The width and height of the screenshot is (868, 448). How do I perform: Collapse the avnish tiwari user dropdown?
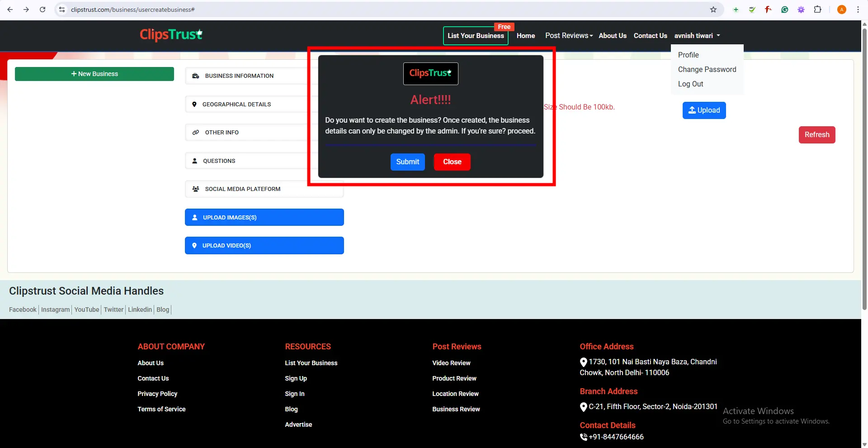[697, 36]
